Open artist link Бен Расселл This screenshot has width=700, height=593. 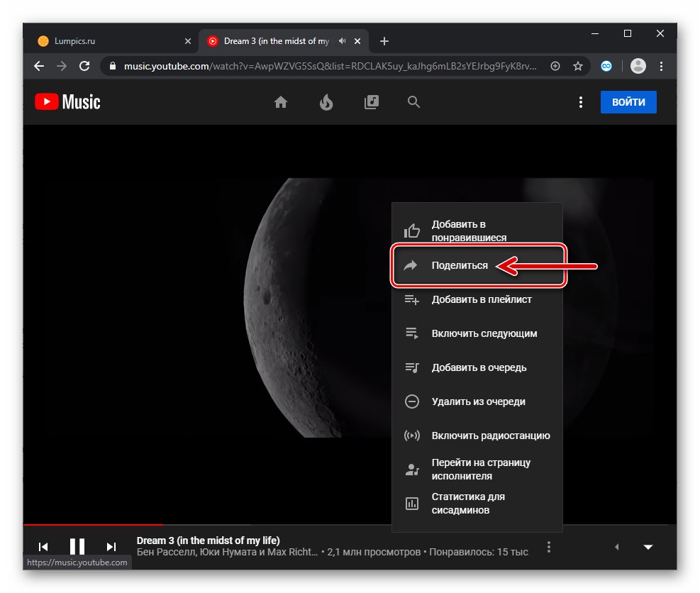tap(166, 552)
